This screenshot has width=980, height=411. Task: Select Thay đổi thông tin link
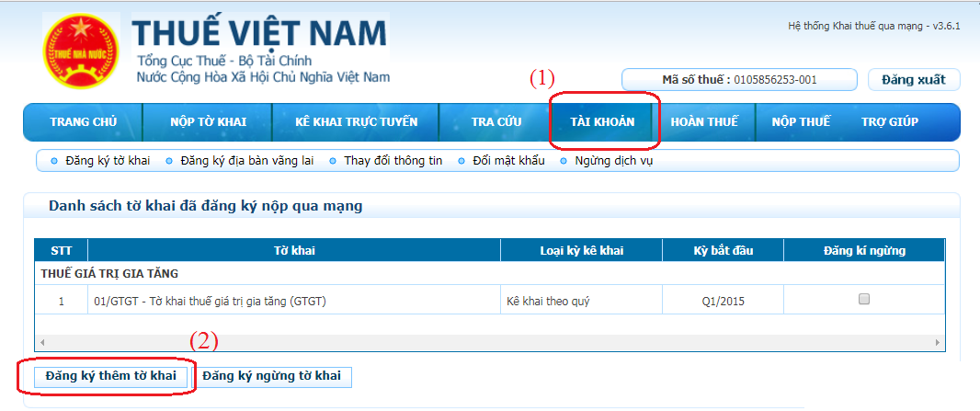[x=393, y=161]
